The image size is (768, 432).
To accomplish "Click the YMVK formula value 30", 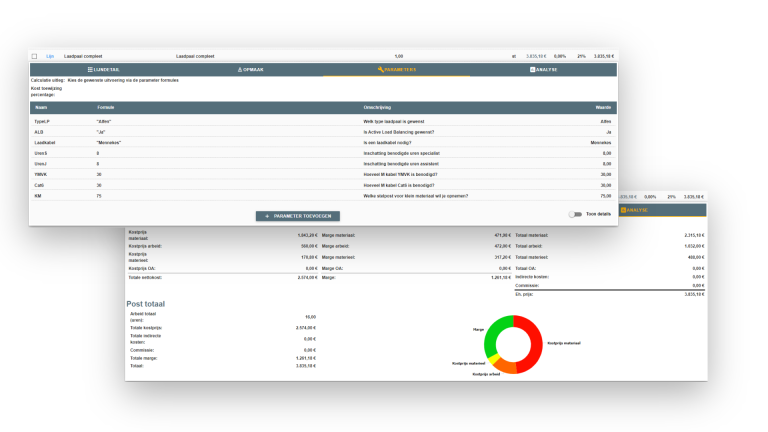I will (x=100, y=174).
